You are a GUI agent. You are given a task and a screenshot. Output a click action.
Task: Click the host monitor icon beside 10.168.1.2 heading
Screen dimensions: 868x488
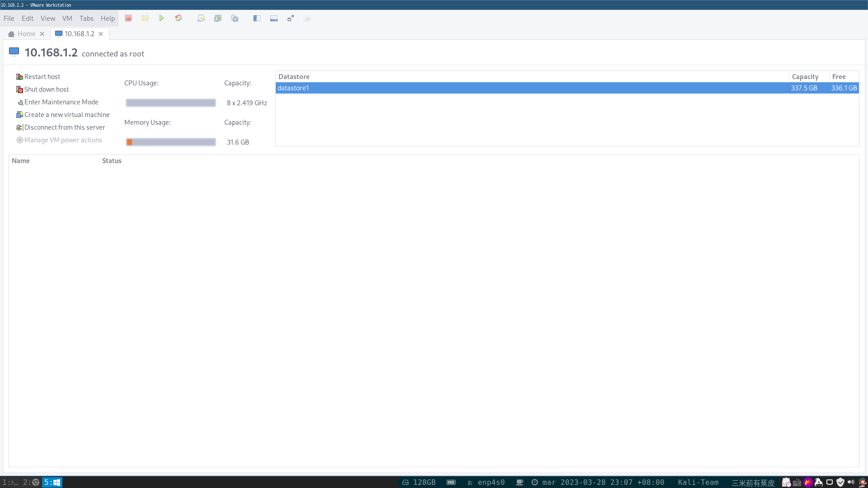point(14,52)
